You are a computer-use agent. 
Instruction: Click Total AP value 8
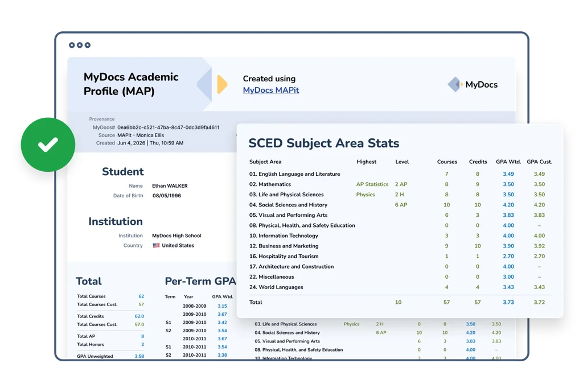[142, 336]
